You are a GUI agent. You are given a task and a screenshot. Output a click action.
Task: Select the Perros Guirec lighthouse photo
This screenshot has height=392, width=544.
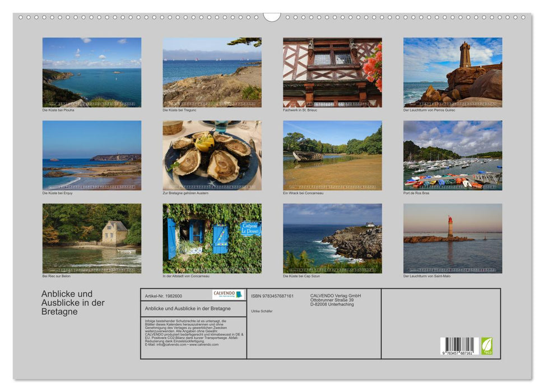(453, 72)
